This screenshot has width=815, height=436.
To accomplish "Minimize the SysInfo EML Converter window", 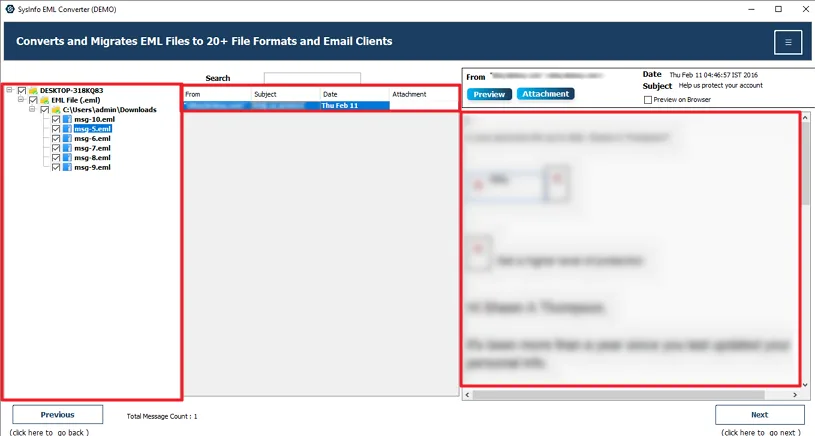I will 752,9.
